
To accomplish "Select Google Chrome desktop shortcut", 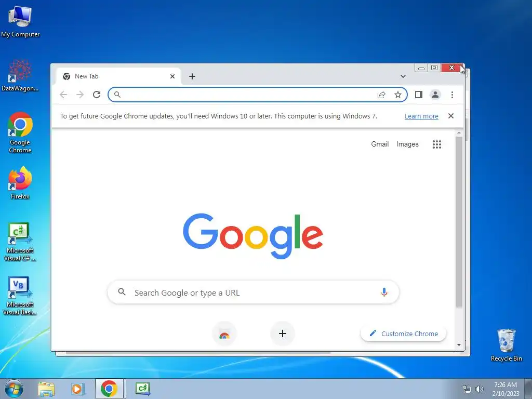I will [x=20, y=132].
